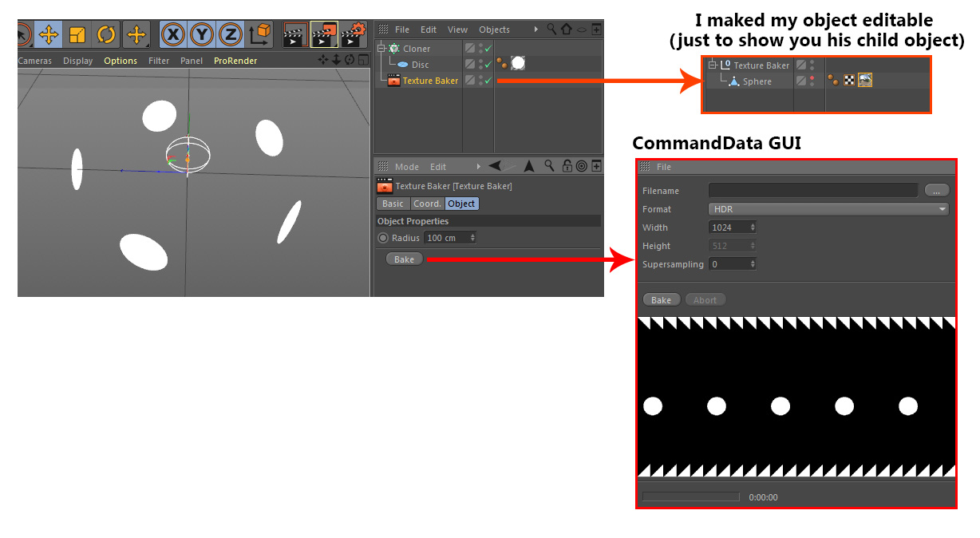Open Mode menu in Attribute Manager
This screenshot has height=538, width=980.
pos(407,167)
